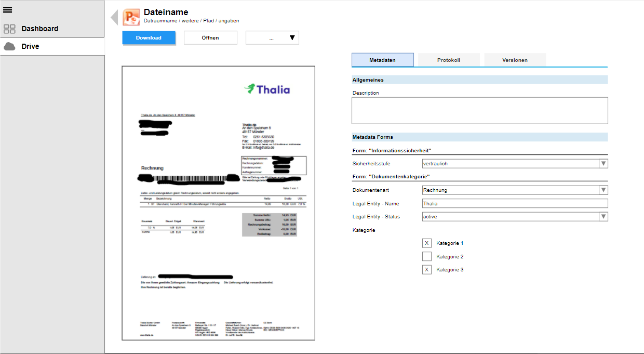Switch to the Versionen tab

point(515,60)
